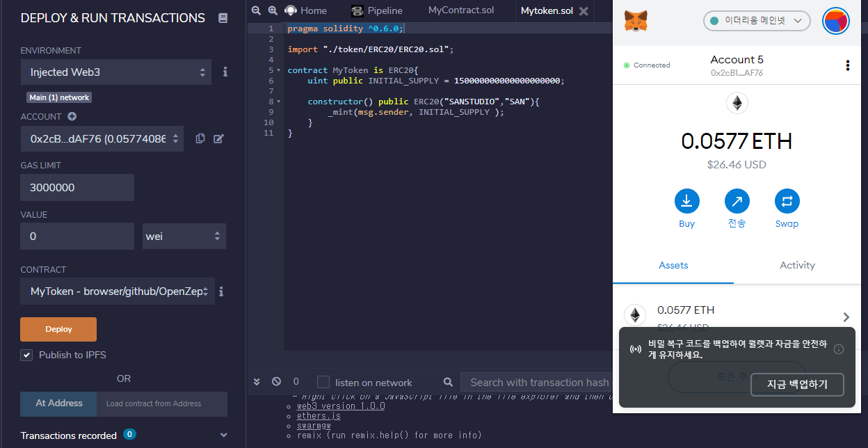868x448 pixels.
Task: Click the Search with transaction hash field
Action: coord(536,382)
